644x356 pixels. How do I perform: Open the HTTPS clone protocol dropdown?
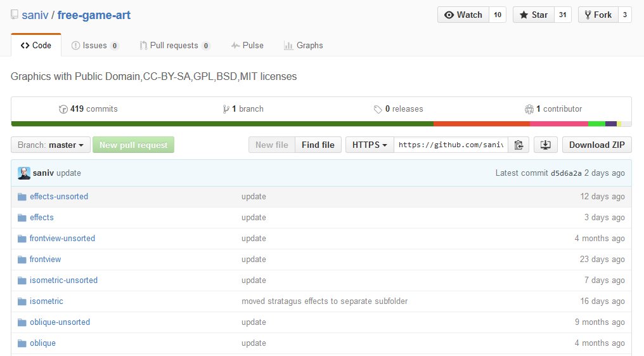(370, 145)
